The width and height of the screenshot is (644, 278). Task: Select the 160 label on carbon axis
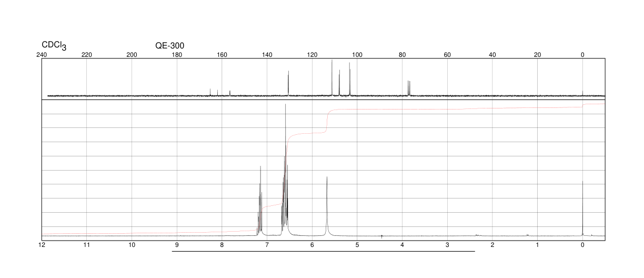(x=222, y=55)
